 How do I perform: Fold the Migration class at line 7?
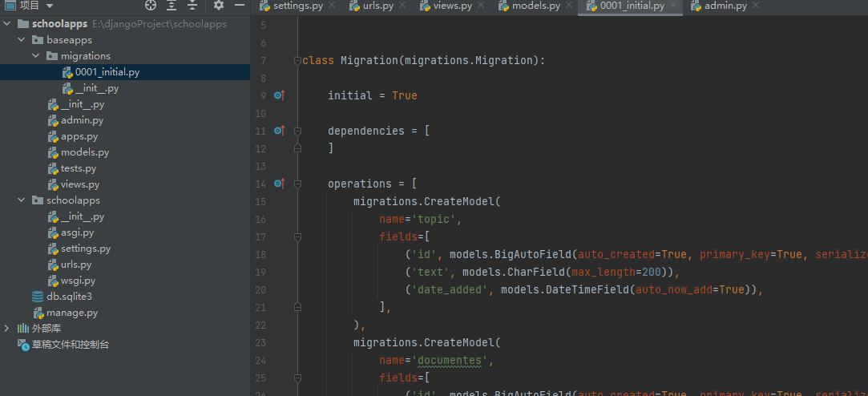pyautogui.click(x=298, y=60)
